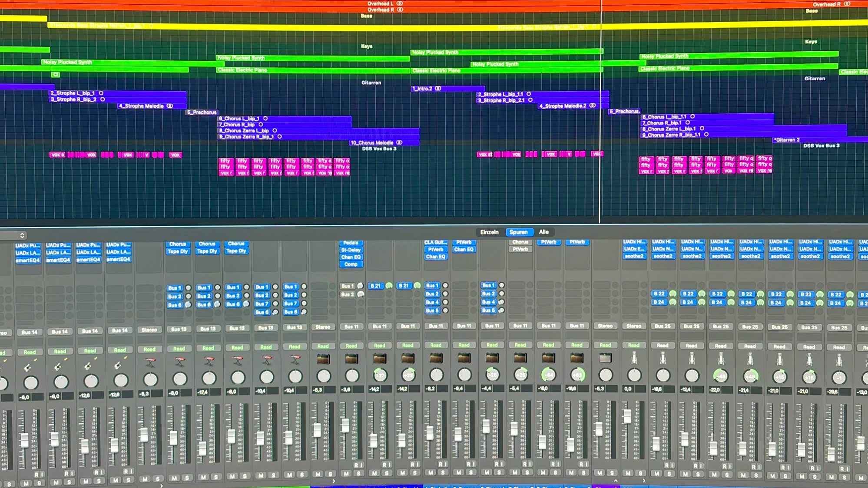Click the pan knob showing -27

[380, 375]
